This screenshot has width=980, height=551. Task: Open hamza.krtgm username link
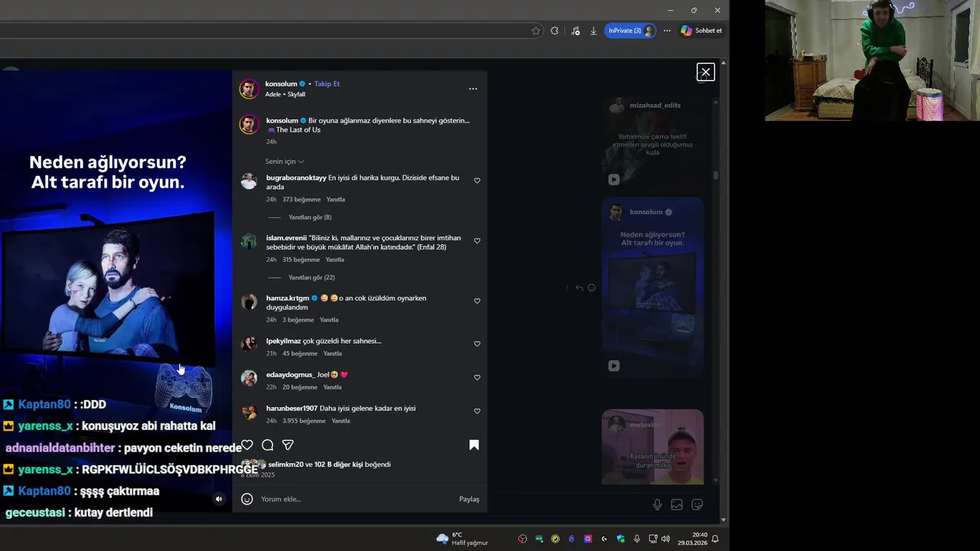[x=288, y=298]
